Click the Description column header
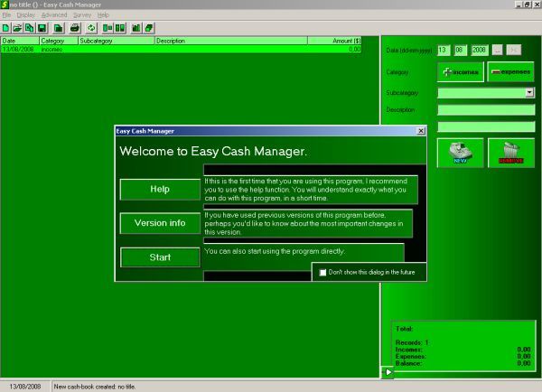The height and width of the screenshot is (392, 542). pyautogui.click(x=231, y=41)
